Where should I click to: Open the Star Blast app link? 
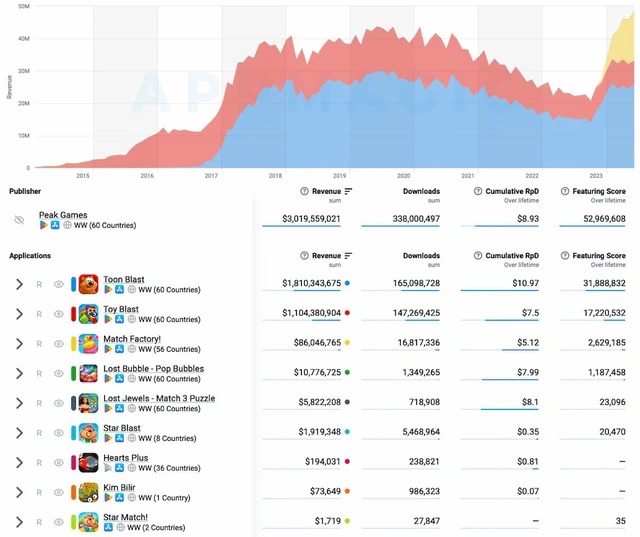(122, 428)
